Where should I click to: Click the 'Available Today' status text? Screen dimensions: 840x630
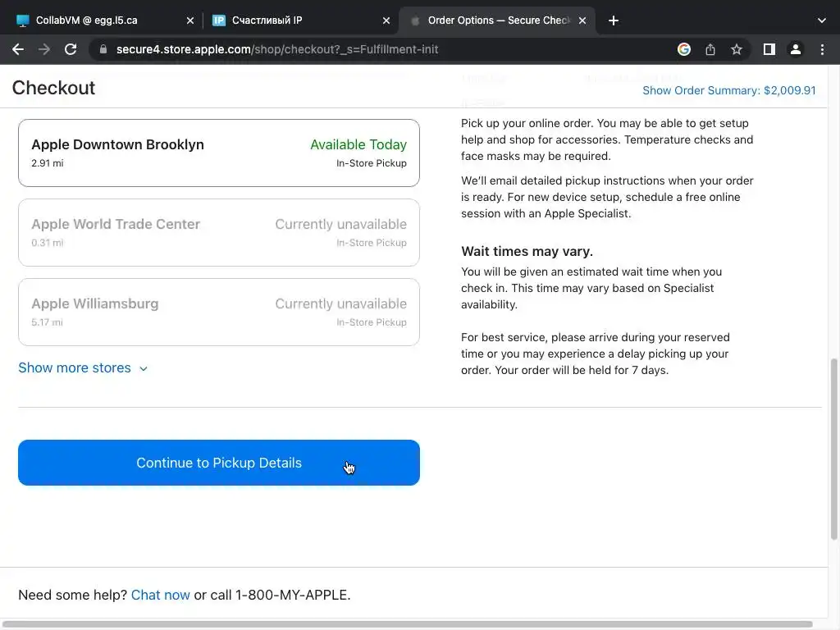358,144
